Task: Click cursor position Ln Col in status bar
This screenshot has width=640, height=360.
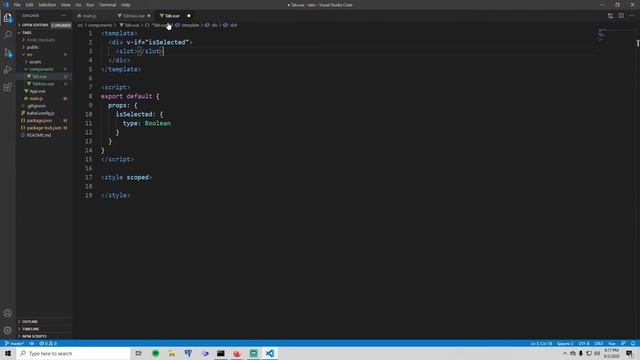Action: [x=541, y=343]
